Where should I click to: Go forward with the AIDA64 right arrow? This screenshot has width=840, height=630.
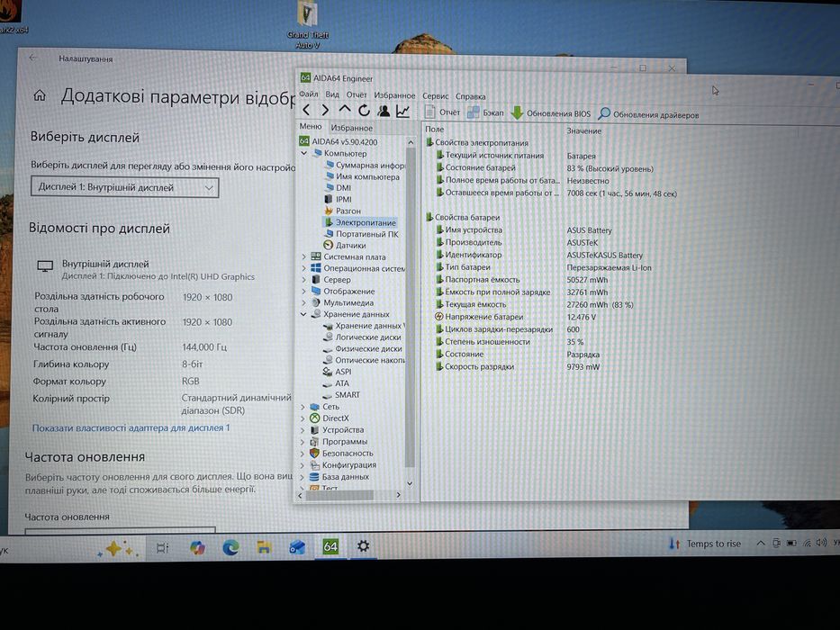tap(325, 111)
